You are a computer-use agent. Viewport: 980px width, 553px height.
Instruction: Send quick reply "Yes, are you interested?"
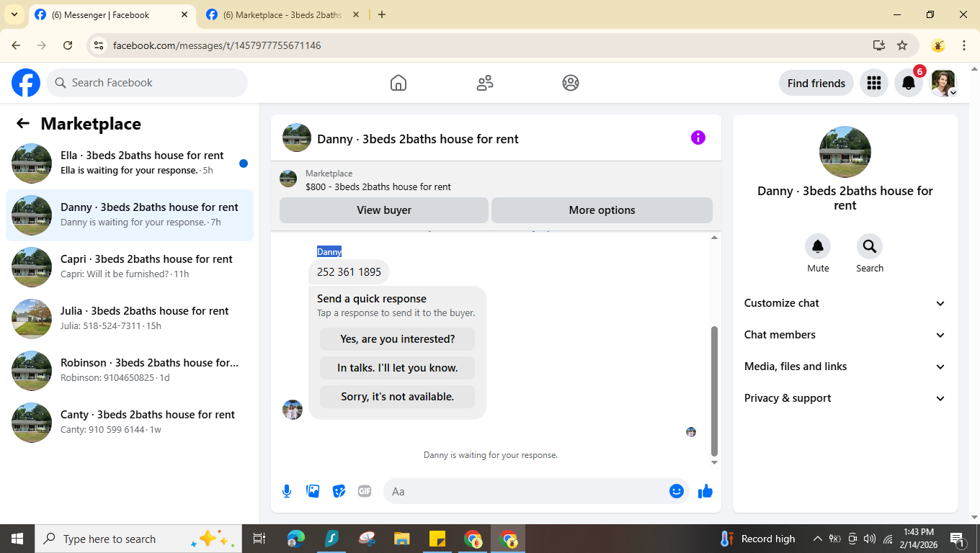coord(398,339)
